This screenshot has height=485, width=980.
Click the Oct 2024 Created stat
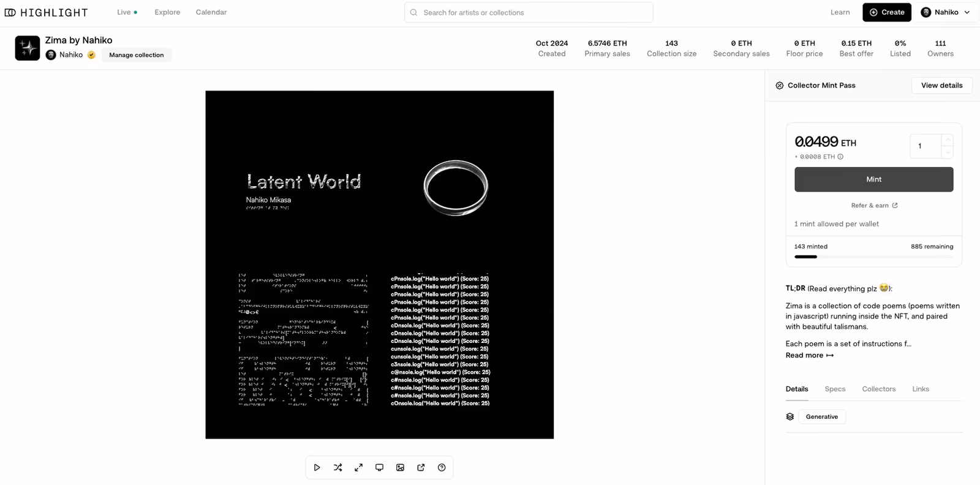[x=552, y=48]
